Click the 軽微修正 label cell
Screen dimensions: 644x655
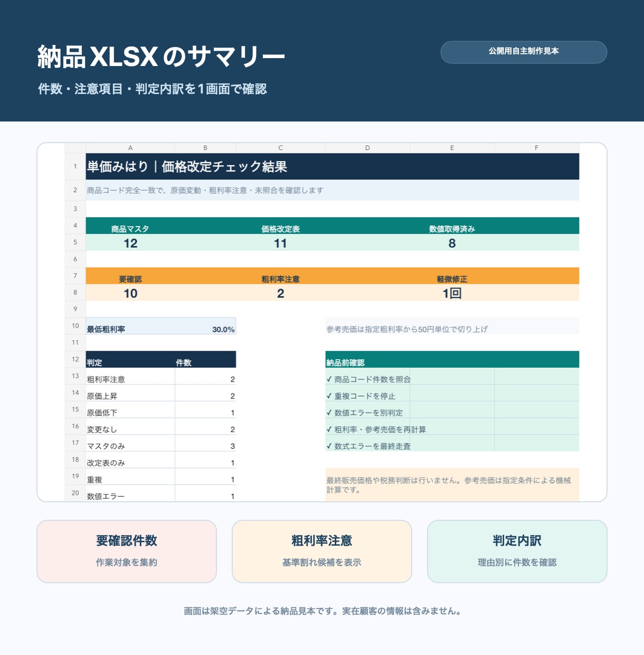[x=452, y=279]
